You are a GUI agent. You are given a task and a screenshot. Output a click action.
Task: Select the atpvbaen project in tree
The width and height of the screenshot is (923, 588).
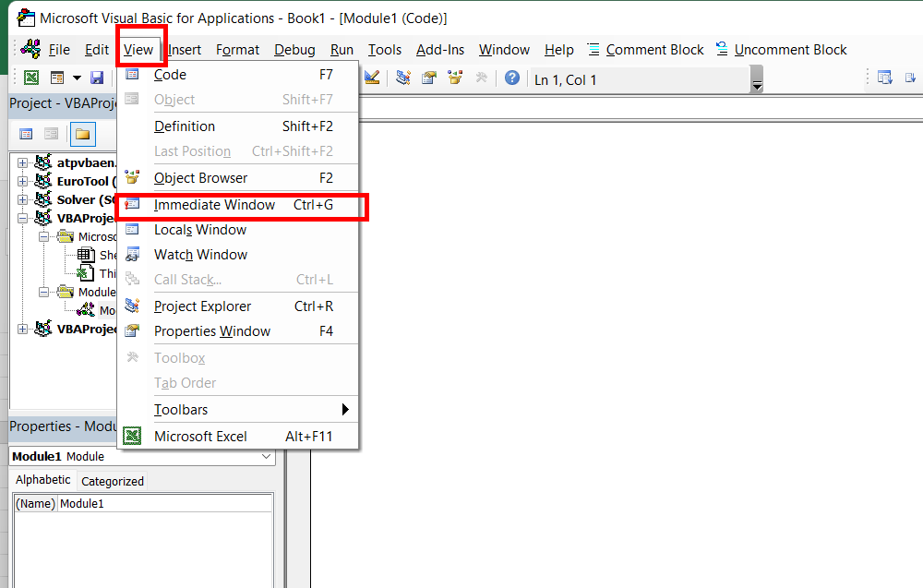pos(86,162)
